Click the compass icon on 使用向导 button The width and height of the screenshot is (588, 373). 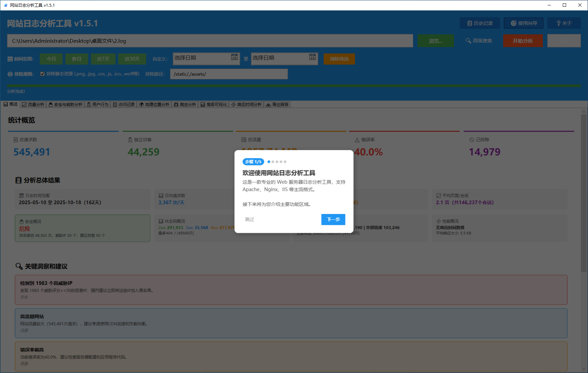point(513,23)
